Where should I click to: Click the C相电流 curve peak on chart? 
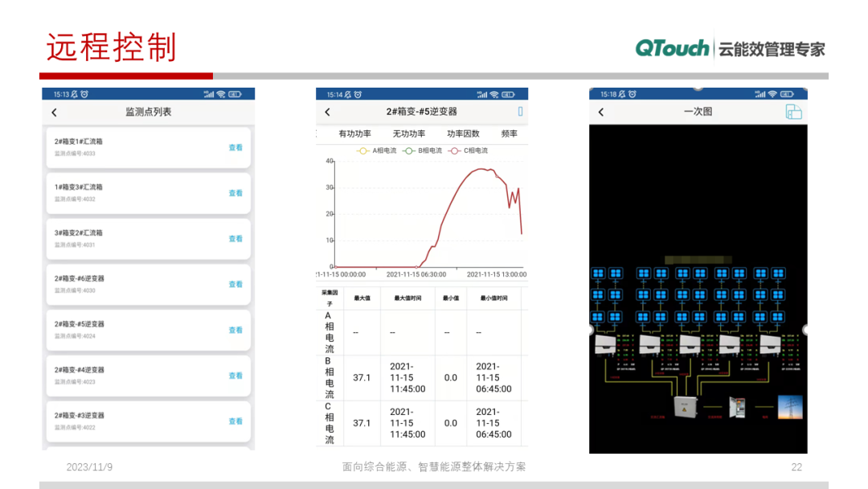[483, 169]
